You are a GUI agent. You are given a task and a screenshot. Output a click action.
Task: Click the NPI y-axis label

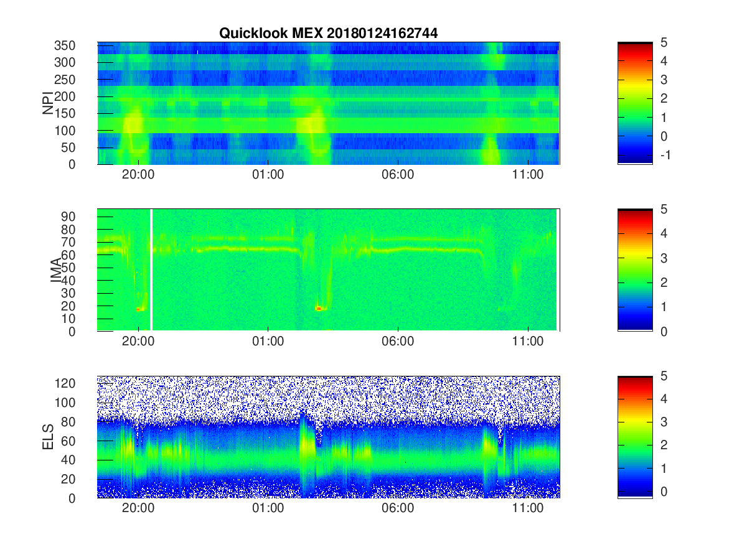point(47,103)
